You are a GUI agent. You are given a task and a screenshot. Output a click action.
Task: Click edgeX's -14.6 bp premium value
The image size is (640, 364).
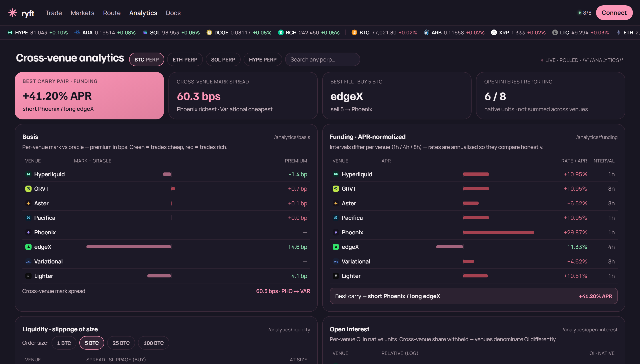pos(296,247)
